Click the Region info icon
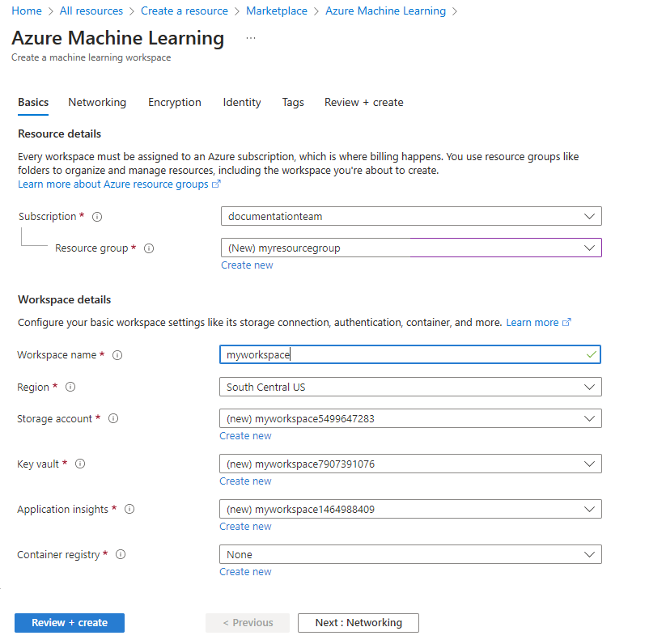Image resolution: width=666 pixels, height=644 pixels. [x=70, y=387]
